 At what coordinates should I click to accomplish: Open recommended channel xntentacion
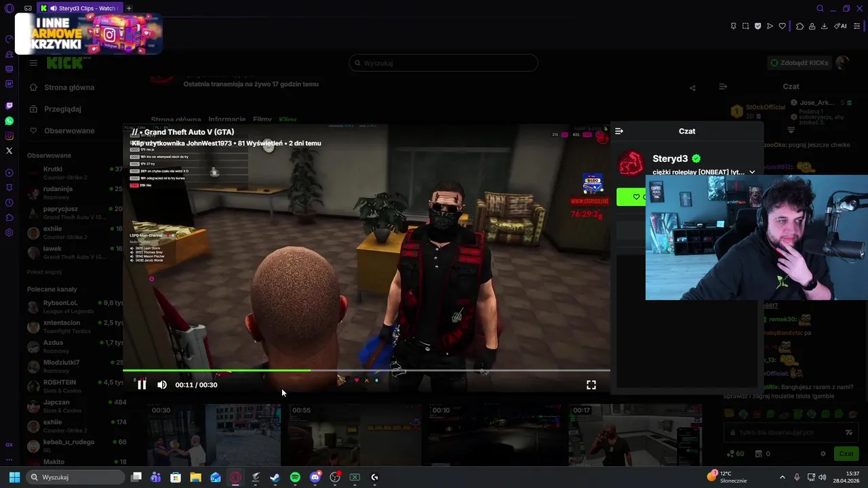pos(75,327)
